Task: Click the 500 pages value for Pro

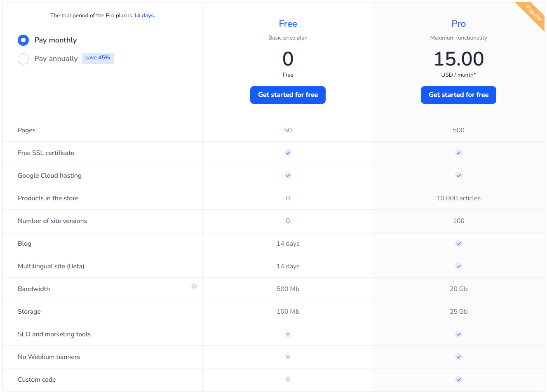Action: pyautogui.click(x=458, y=130)
